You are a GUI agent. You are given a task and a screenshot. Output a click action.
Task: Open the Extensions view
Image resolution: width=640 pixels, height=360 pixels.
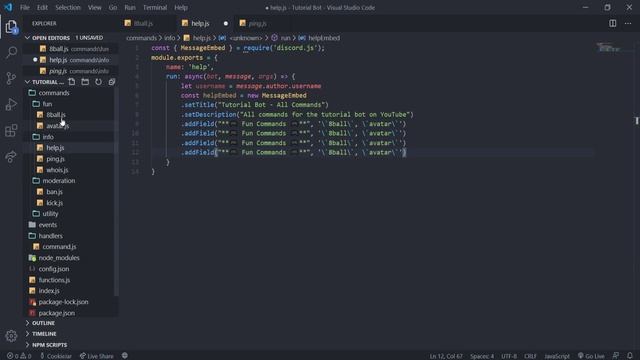point(11,131)
